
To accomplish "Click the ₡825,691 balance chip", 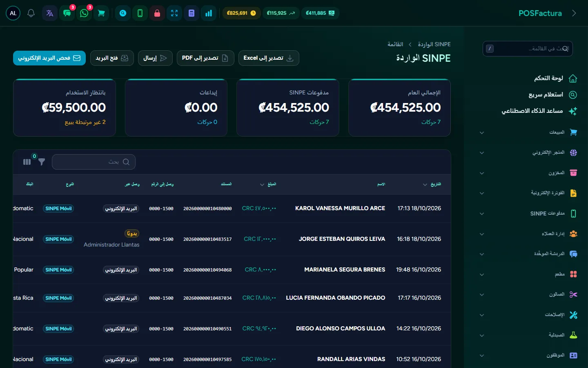I will pos(241,13).
